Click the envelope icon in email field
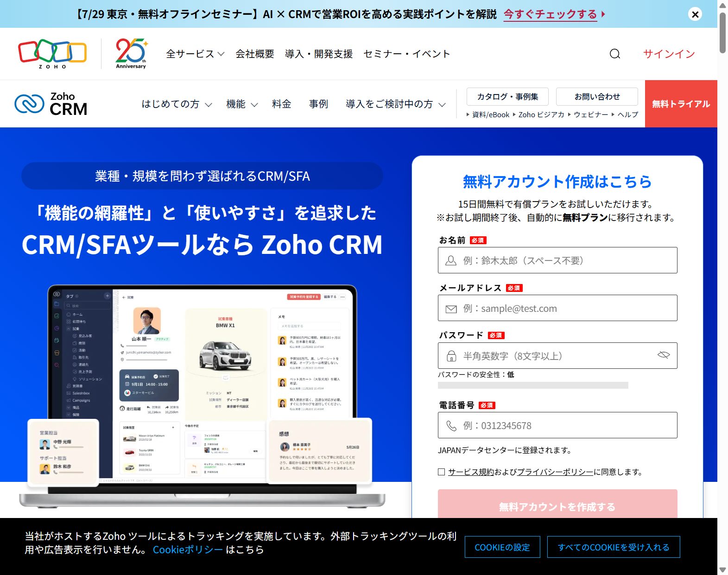This screenshot has height=575, width=728. 451,309
